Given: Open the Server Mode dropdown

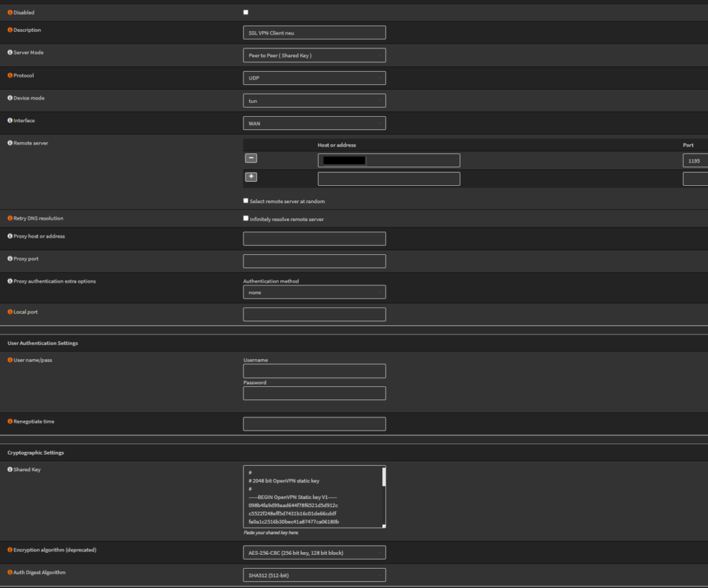Looking at the screenshot, I should (314, 55).
